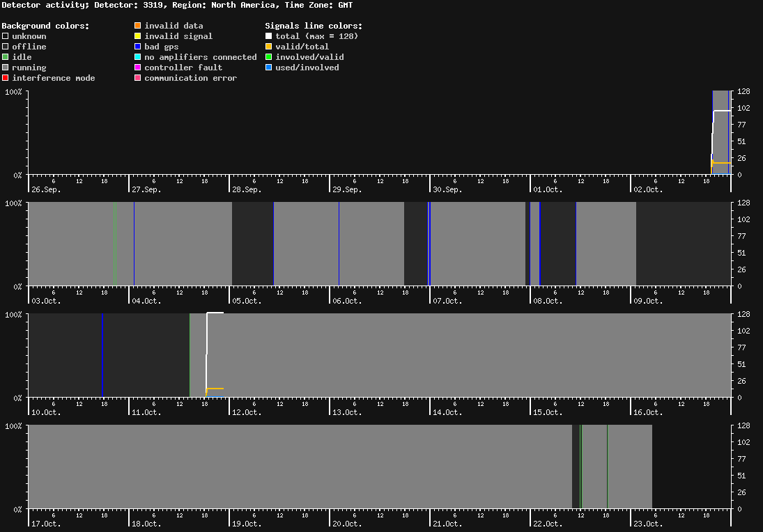This screenshot has height=532, width=763.
Task: Click the '14.Oct.' date label
Action: (x=447, y=412)
